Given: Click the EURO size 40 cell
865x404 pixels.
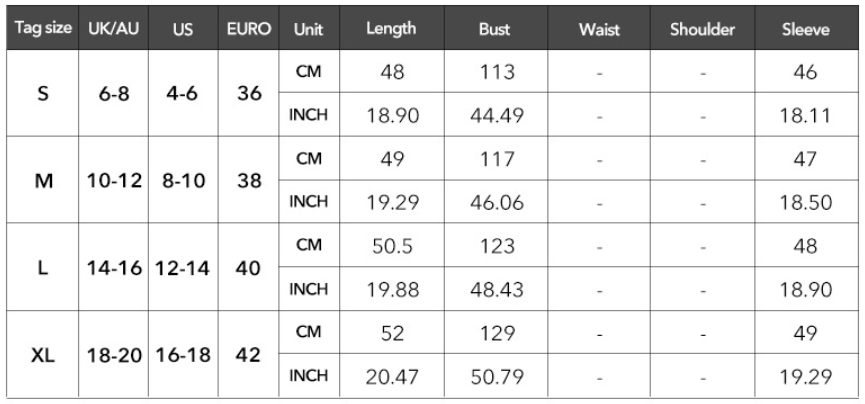Looking at the screenshot, I should (x=249, y=268).
